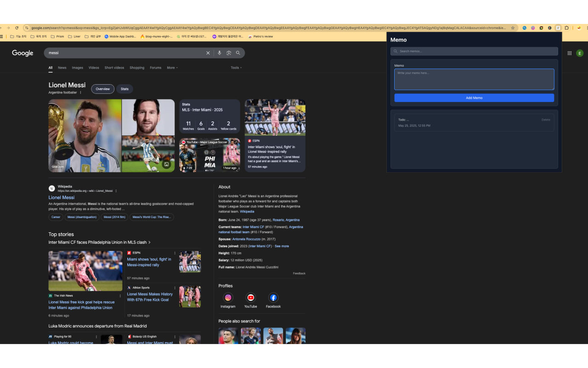Open three-dot menu on The Irish News story
The image size is (588, 368).
pos(120,296)
